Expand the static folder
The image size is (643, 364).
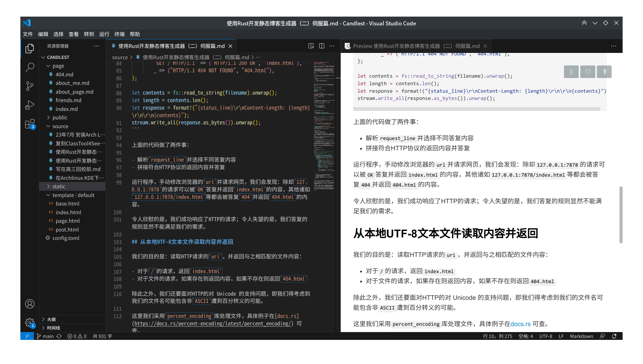tap(59, 186)
